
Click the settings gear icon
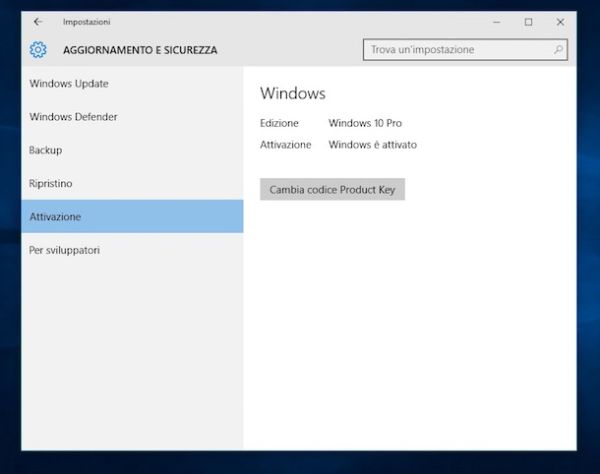pyautogui.click(x=38, y=50)
